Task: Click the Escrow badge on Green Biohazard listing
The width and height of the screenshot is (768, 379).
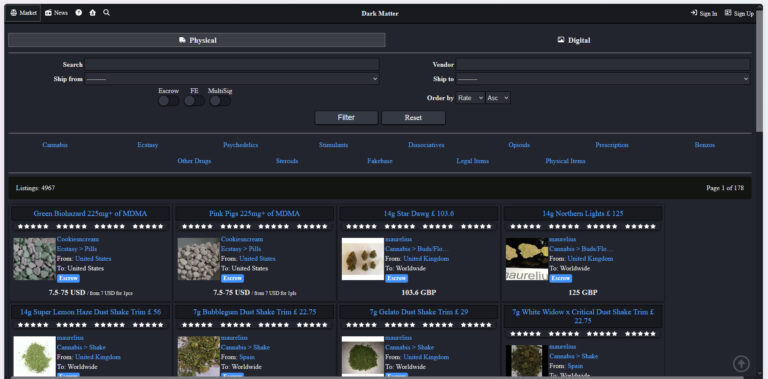Action: (x=68, y=278)
